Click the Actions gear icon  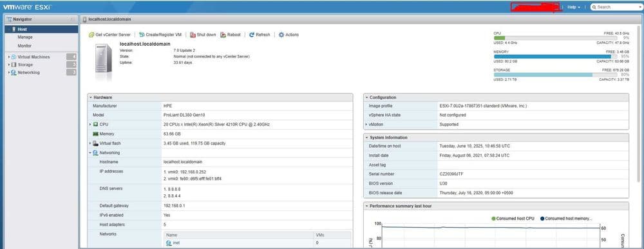tap(281, 35)
